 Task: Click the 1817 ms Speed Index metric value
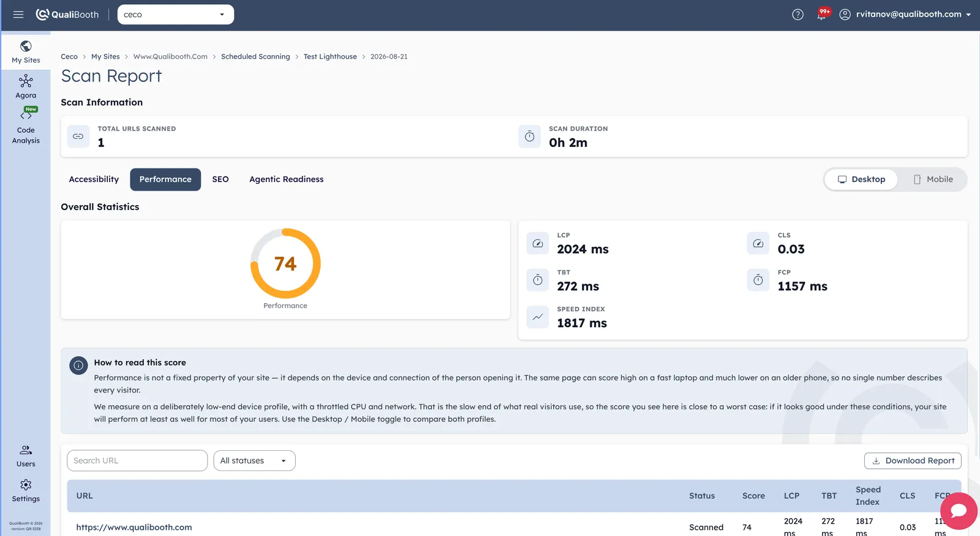click(582, 323)
